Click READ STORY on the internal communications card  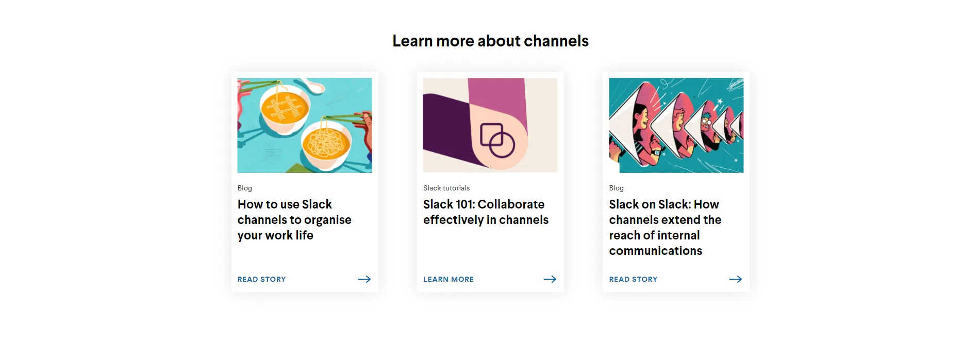tap(633, 279)
